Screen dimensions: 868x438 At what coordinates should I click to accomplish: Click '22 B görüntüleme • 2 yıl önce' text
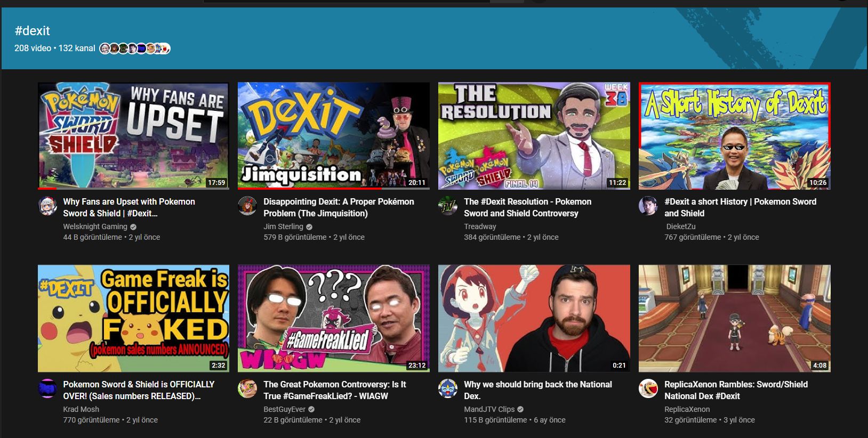(312, 420)
